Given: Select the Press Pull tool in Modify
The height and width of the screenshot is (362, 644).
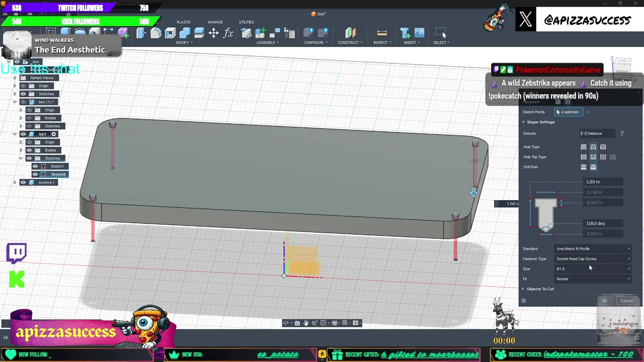Looking at the screenshot, I should tap(141, 33).
